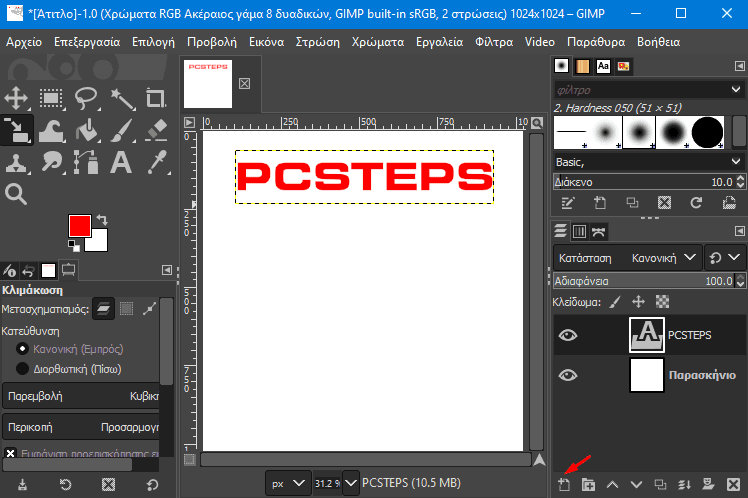
Task: Set transform target to selection
Action: point(126,309)
